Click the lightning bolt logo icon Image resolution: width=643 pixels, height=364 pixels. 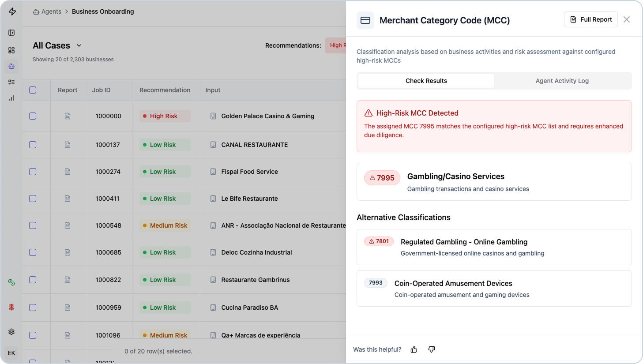click(12, 12)
